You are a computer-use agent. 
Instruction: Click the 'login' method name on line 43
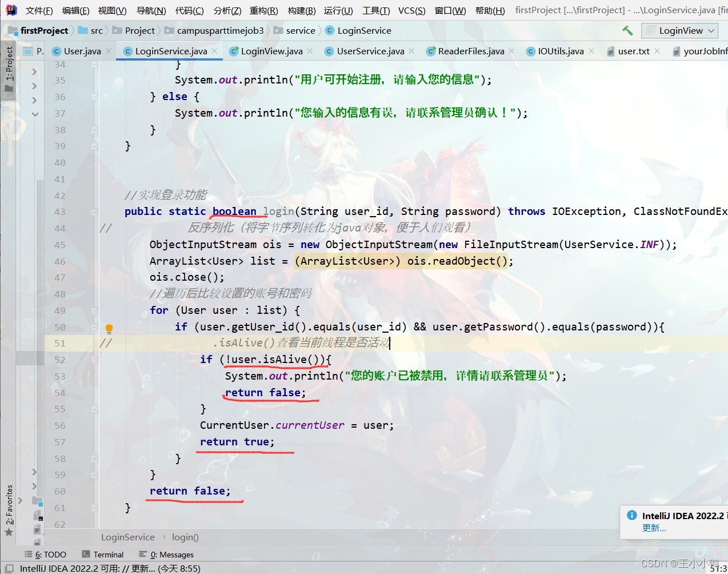click(x=278, y=212)
